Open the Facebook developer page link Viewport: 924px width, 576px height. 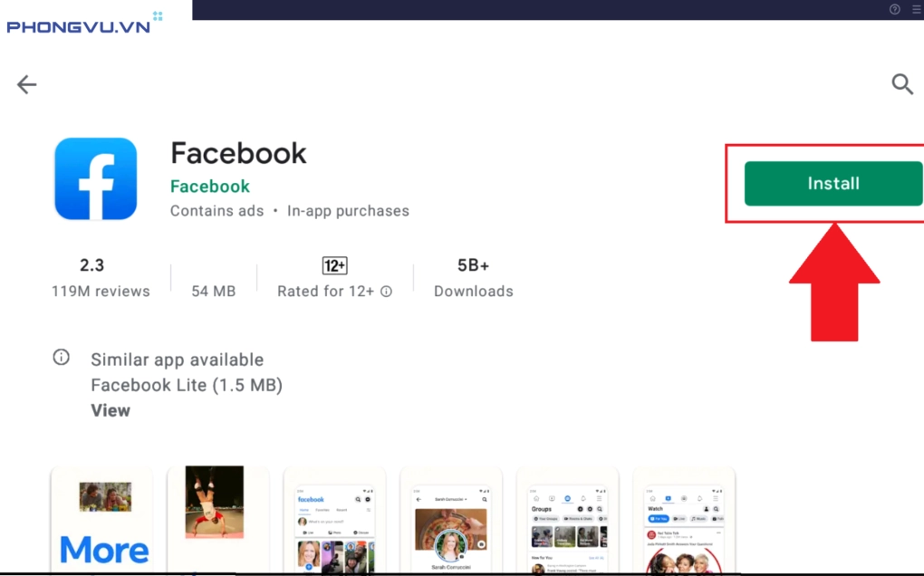pyautogui.click(x=209, y=186)
